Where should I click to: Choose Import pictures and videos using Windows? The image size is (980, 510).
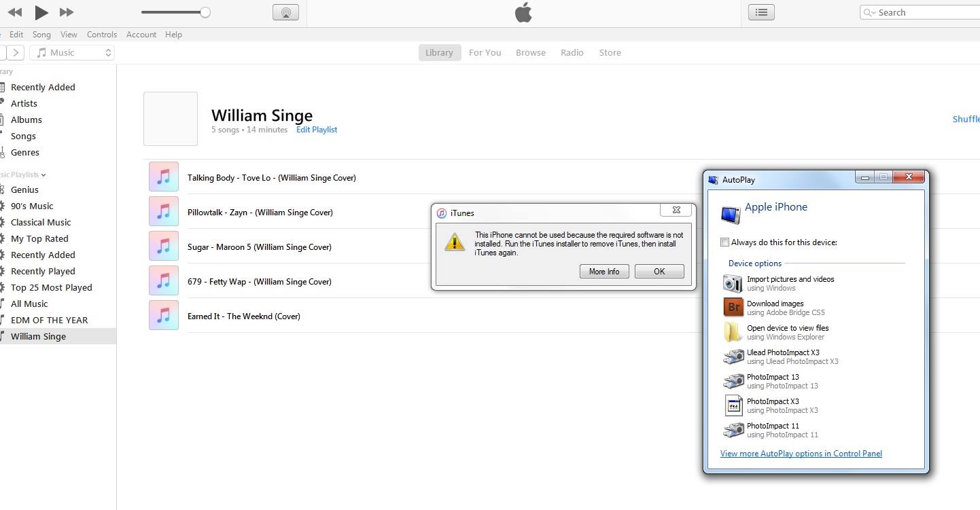780,283
